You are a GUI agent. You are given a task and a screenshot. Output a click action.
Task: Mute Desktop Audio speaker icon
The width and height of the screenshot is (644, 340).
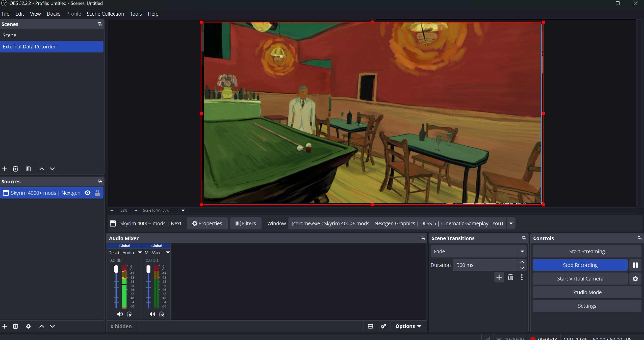tap(120, 314)
